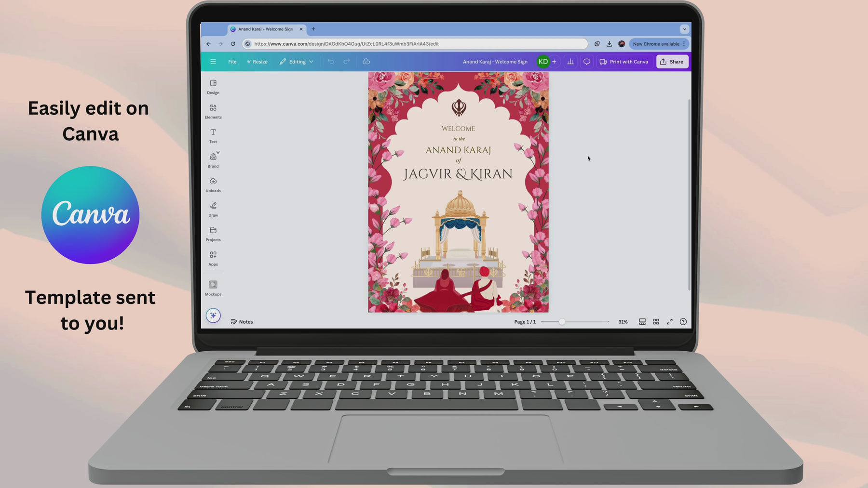Open the Apps panel
Image resolution: width=868 pixels, height=488 pixels.
coord(213,259)
